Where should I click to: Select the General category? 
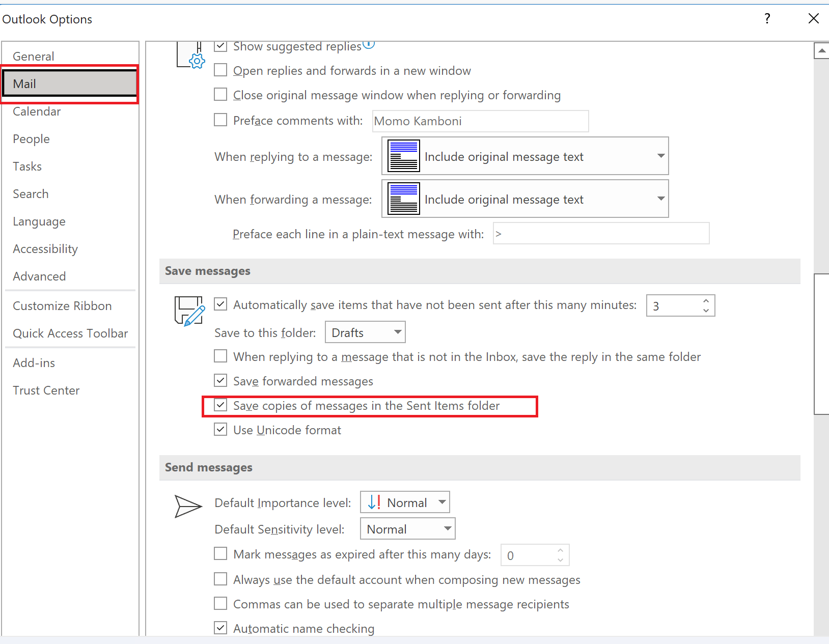point(70,56)
